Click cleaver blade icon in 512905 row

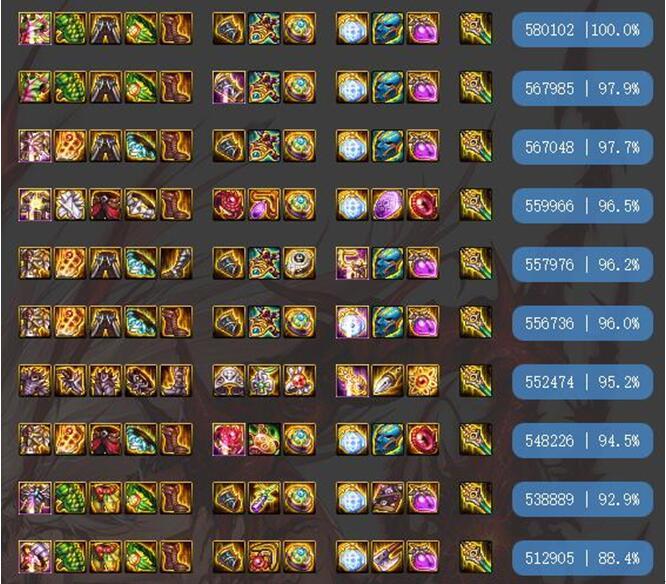coord(387,556)
